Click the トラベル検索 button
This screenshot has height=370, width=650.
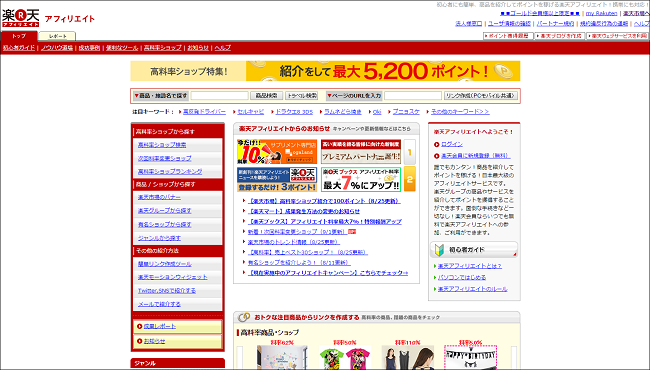pyautogui.click(x=301, y=96)
